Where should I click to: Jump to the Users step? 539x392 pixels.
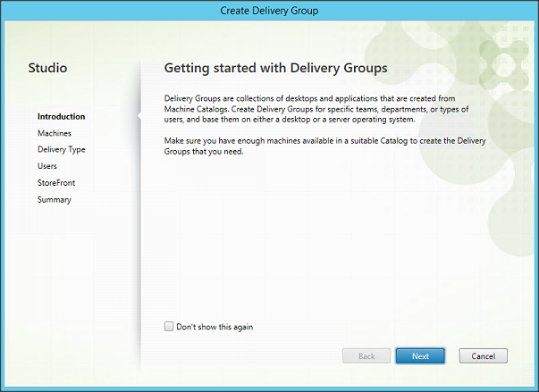(47, 166)
